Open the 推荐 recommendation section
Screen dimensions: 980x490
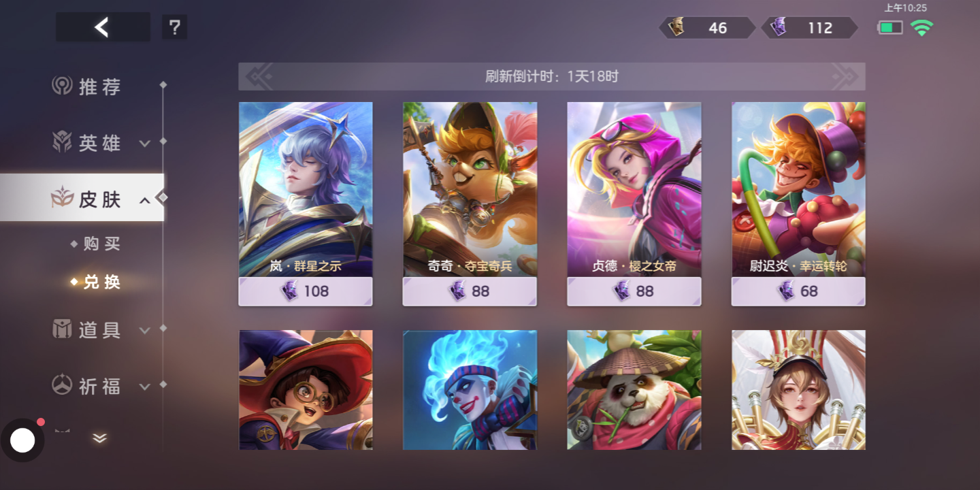coord(87,86)
